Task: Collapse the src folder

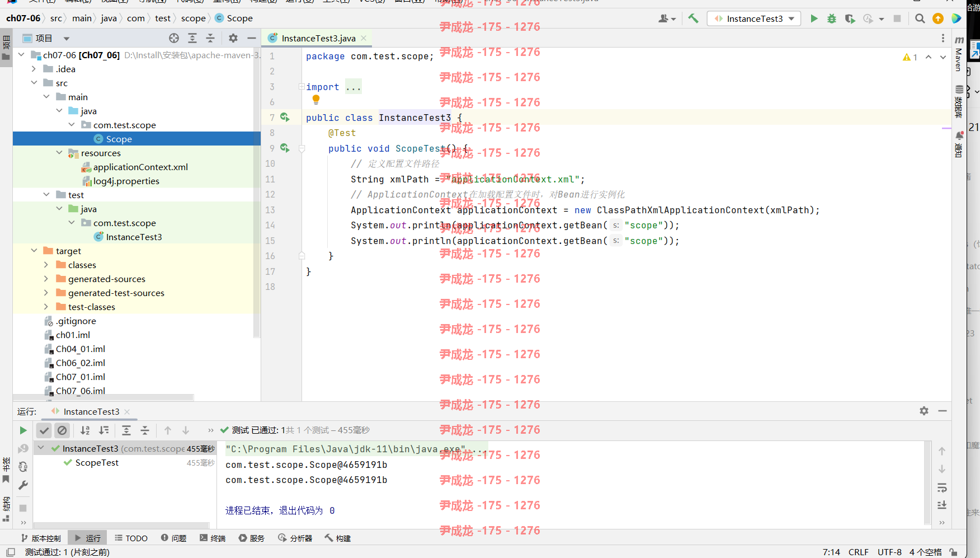Action: click(34, 83)
